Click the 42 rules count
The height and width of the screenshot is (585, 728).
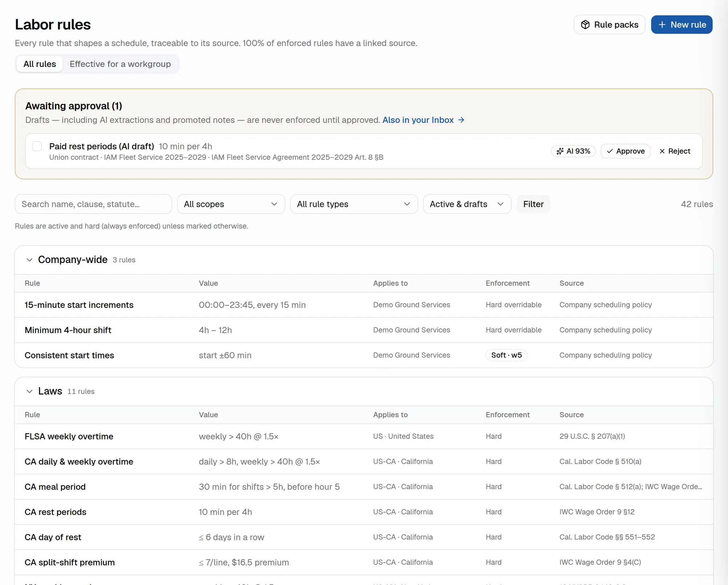click(x=697, y=204)
